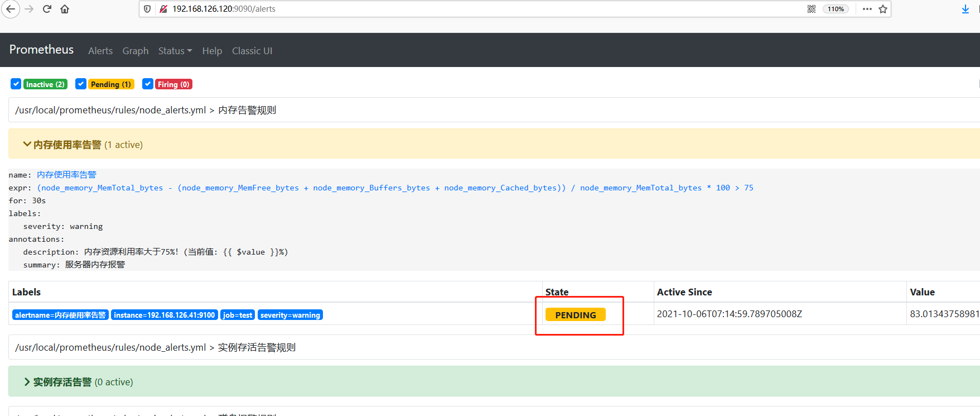Bookmark this page with star icon

pyautogui.click(x=883, y=9)
